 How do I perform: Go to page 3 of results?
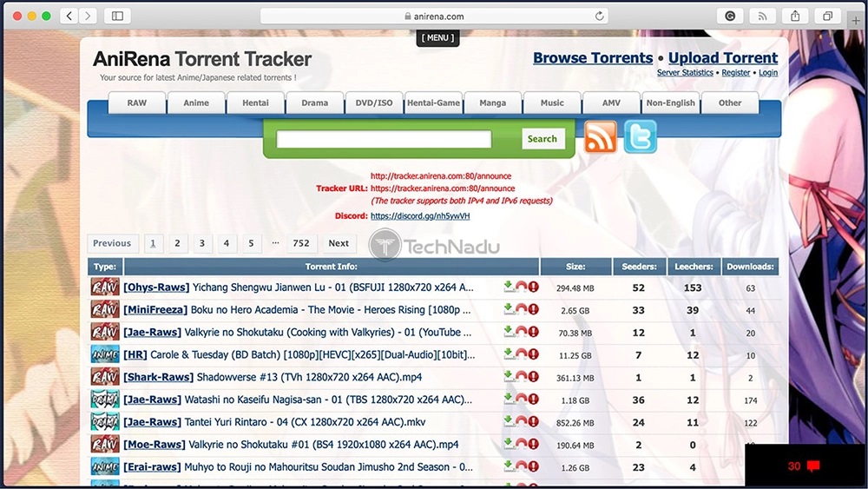[201, 243]
